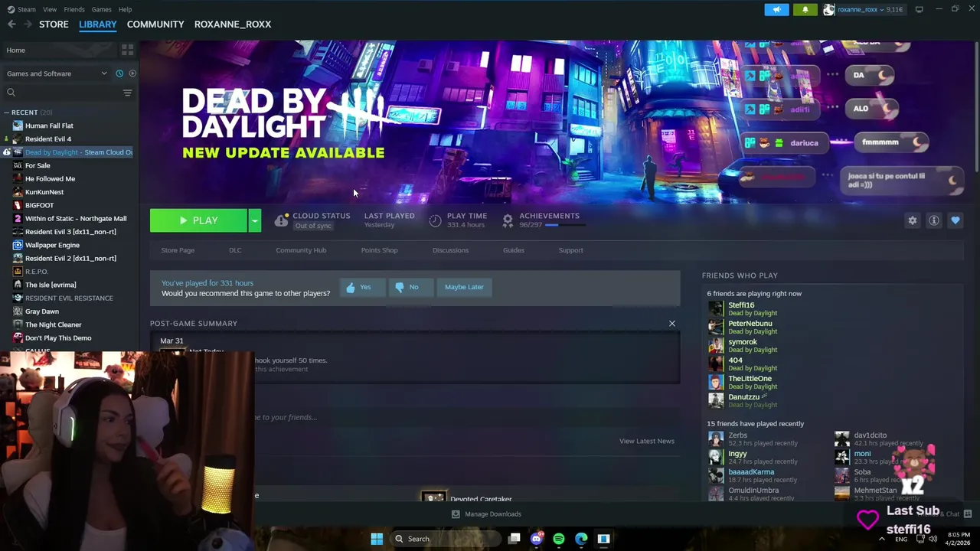Open Windows Start menu
The height and width of the screenshot is (551, 980).
[x=377, y=539]
